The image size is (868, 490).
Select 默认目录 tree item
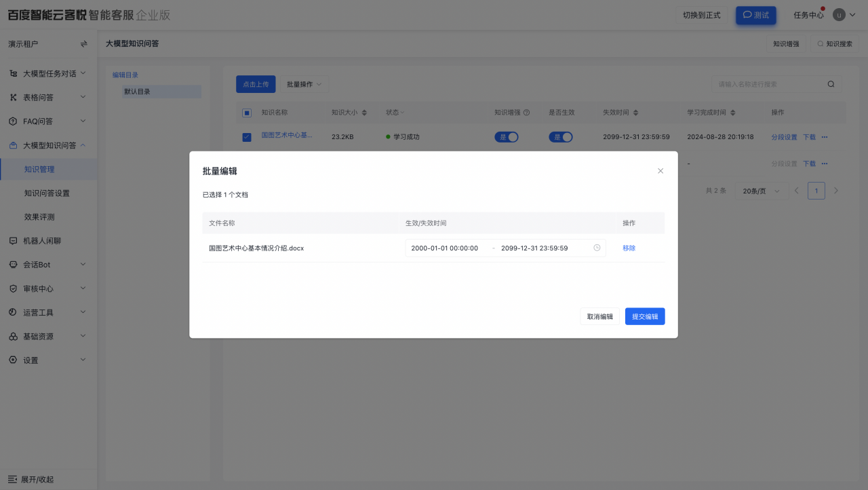pyautogui.click(x=162, y=92)
